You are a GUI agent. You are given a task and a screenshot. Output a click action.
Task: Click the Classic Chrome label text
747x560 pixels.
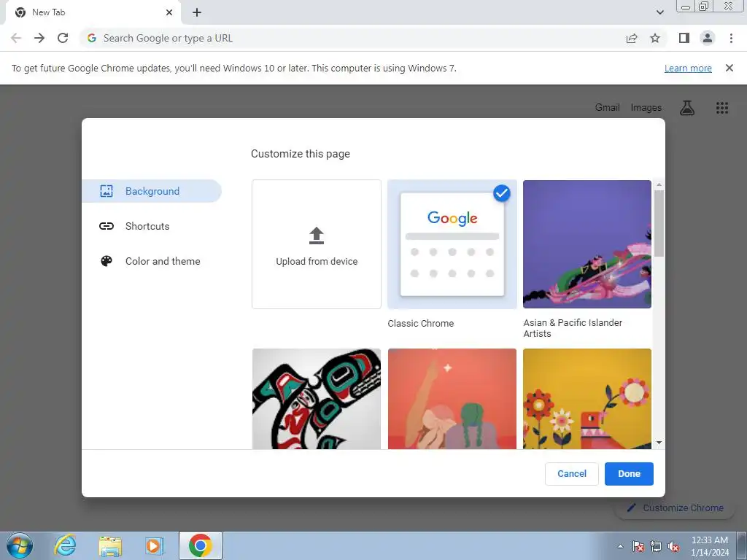click(421, 323)
